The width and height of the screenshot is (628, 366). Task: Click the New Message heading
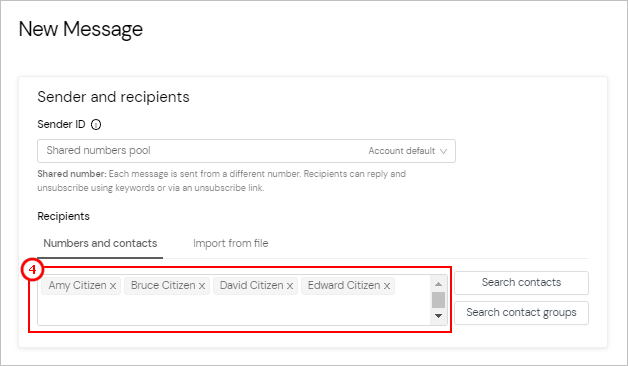(x=81, y=29)
